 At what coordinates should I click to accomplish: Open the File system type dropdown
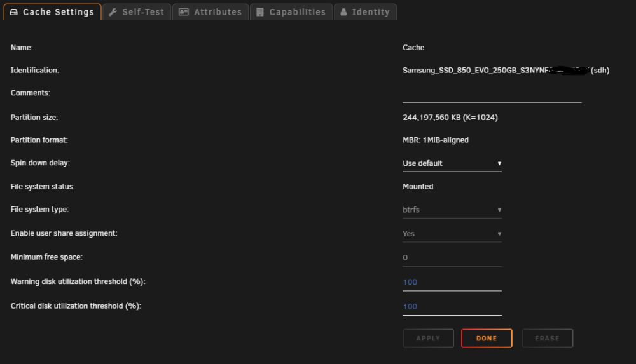[x=452, y=210]
